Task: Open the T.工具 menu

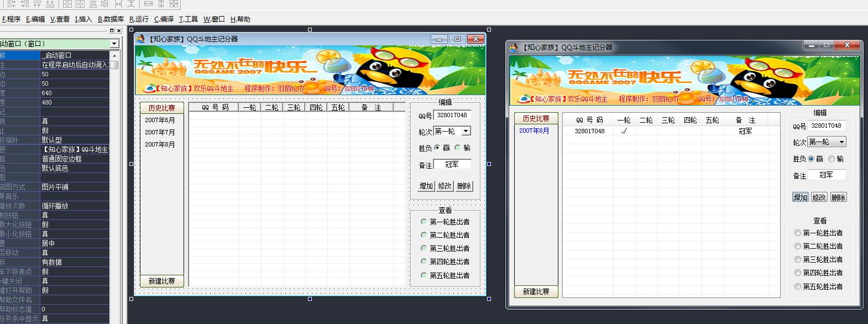Action: (x=188, y=19)
